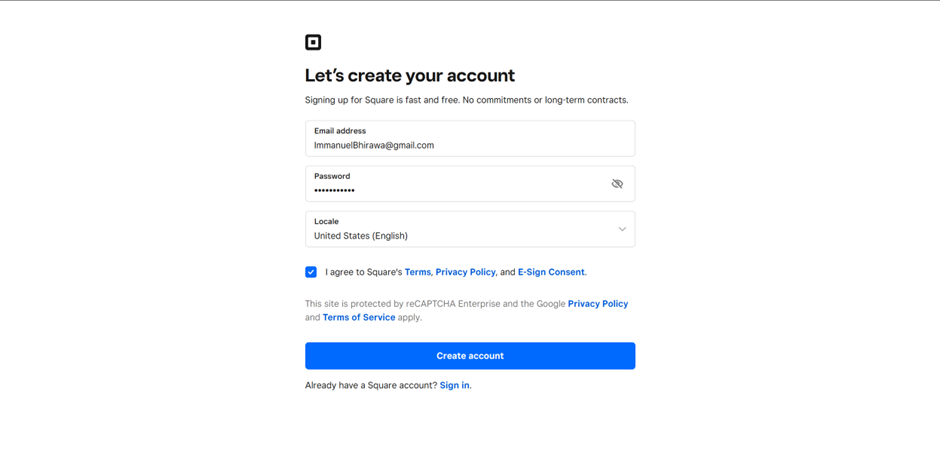
Task: Follow the Sign in link
Action: click(x=454, y=386)
